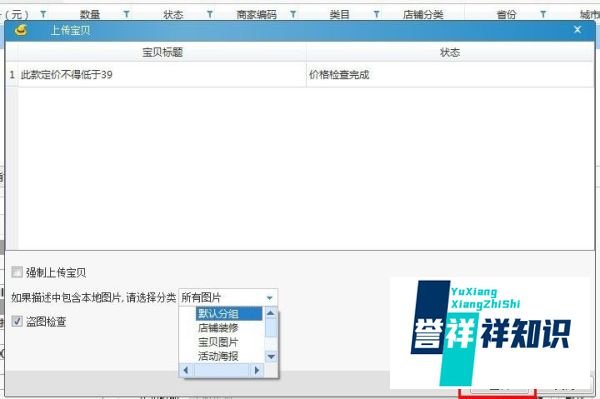600x399 pixels.
Task: Click the 店铺分类 column header in background table
Action: click(423, 15)
